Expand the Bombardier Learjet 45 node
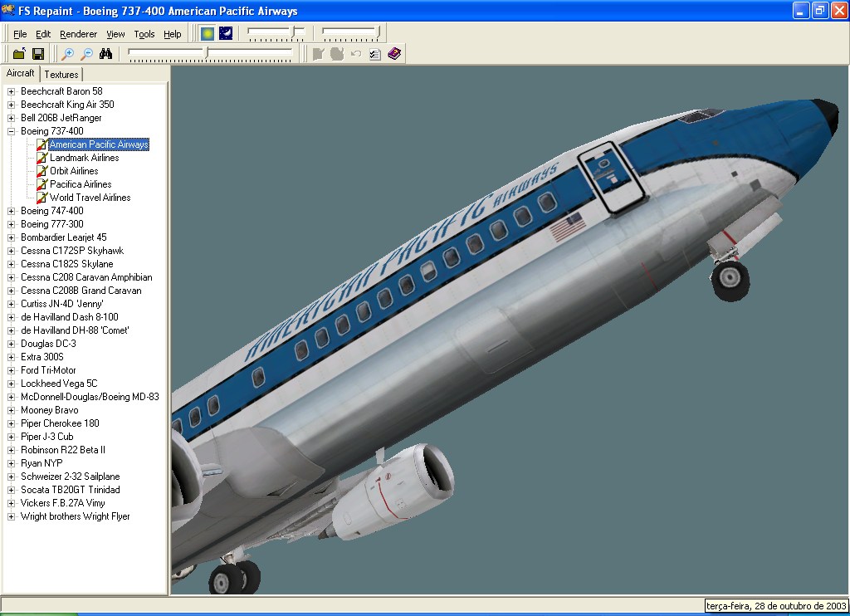Viewport: 850px width, 616px height. coord(11,237)
